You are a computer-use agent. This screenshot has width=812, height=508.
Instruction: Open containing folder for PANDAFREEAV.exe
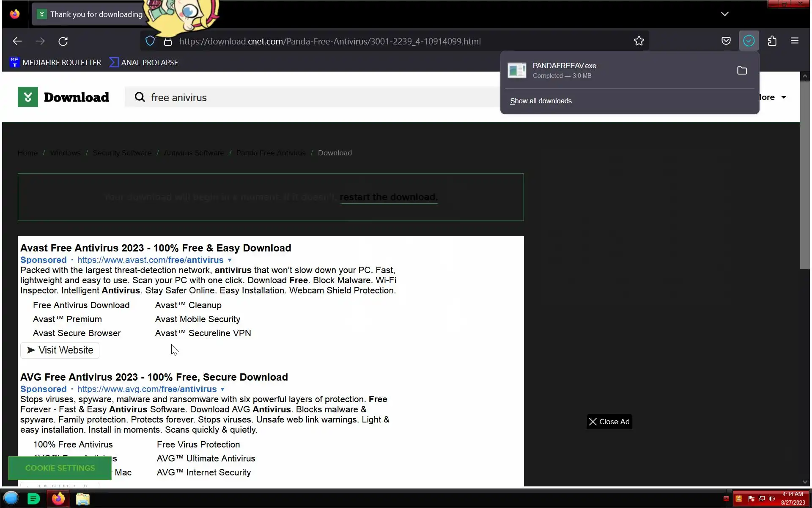[x=742, y=71]
